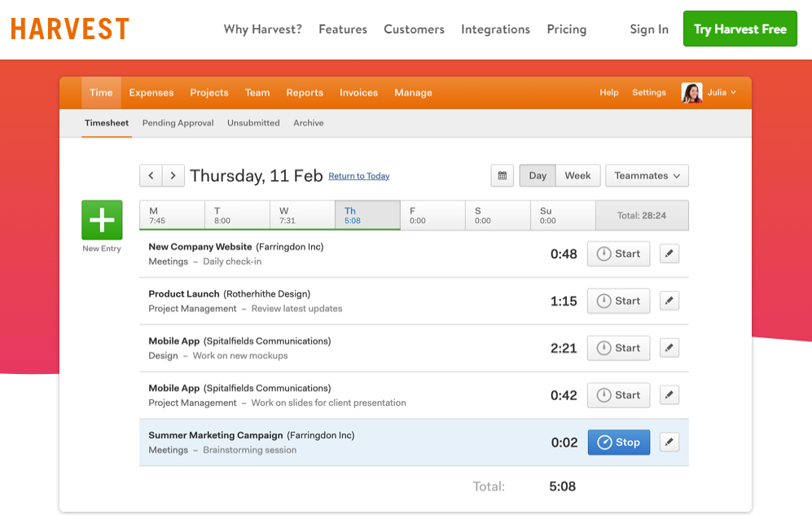This screenshot has width=812, height=515.
Task: Click the Try Harvest Free button
Action: 740,29
